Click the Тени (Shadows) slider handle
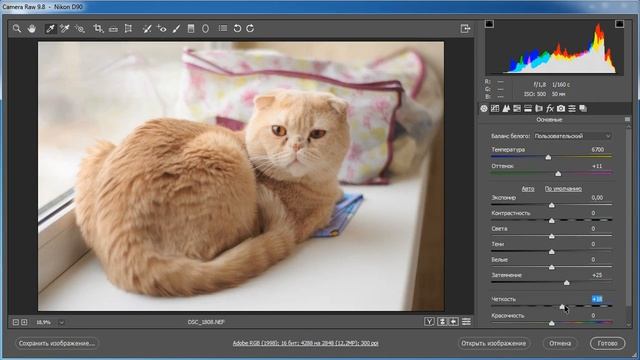This screenshot has height=360, width=640. 551,252
